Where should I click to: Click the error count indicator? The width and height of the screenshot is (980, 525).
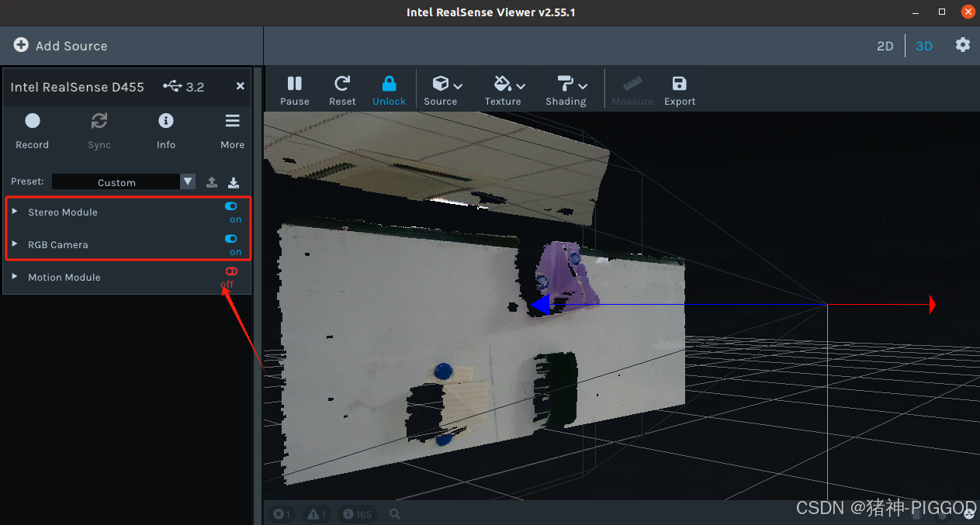pyautogui.click(x=282, y=514)
